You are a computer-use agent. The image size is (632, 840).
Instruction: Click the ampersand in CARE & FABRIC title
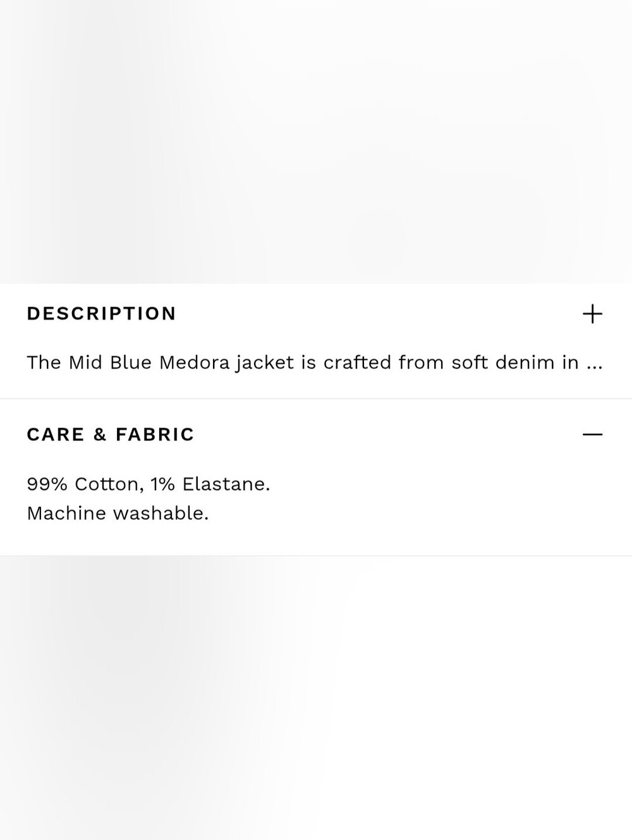click(100, 435)
